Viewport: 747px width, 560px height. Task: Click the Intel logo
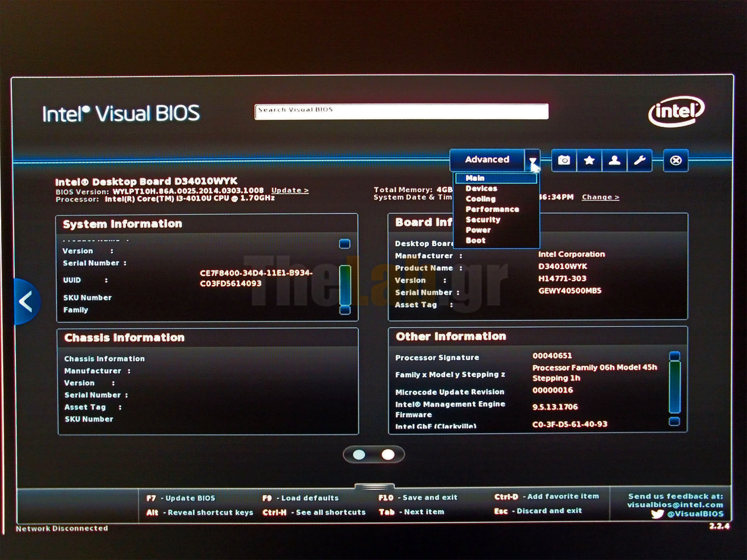[676, 112]
